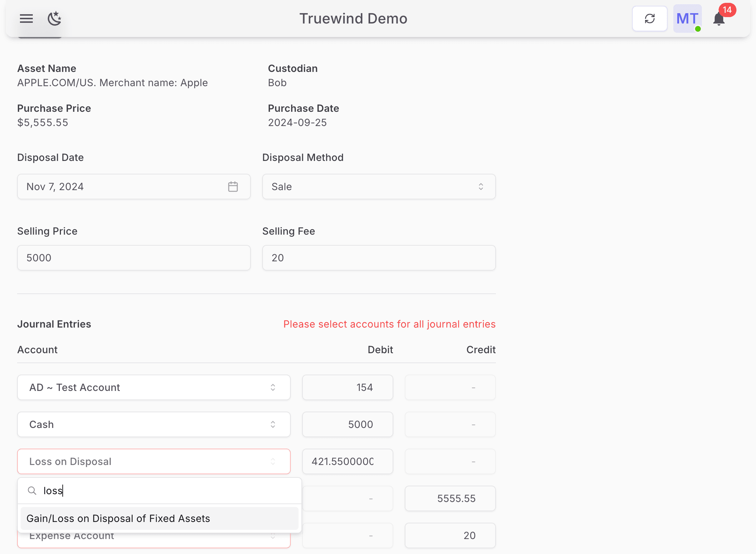Click the search icon in the account dropdown
This screenshot has width=756, height=554.
(x=32, y=490)
